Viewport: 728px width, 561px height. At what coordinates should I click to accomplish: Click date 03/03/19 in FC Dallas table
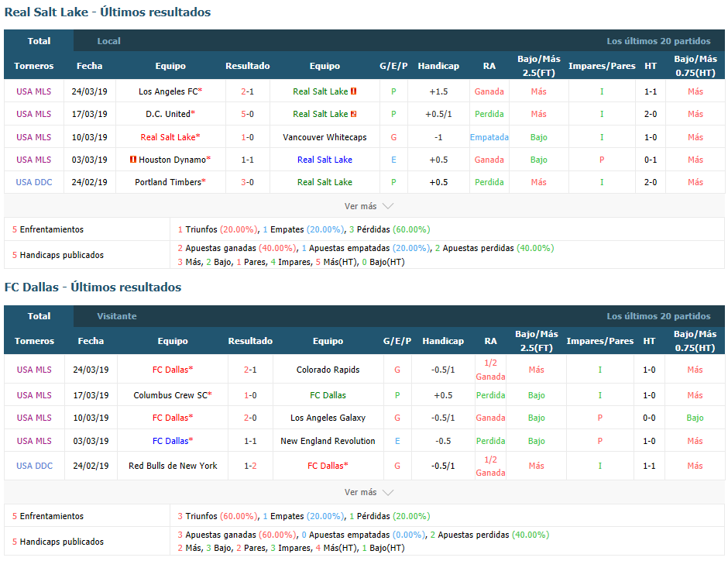point(91,441)
